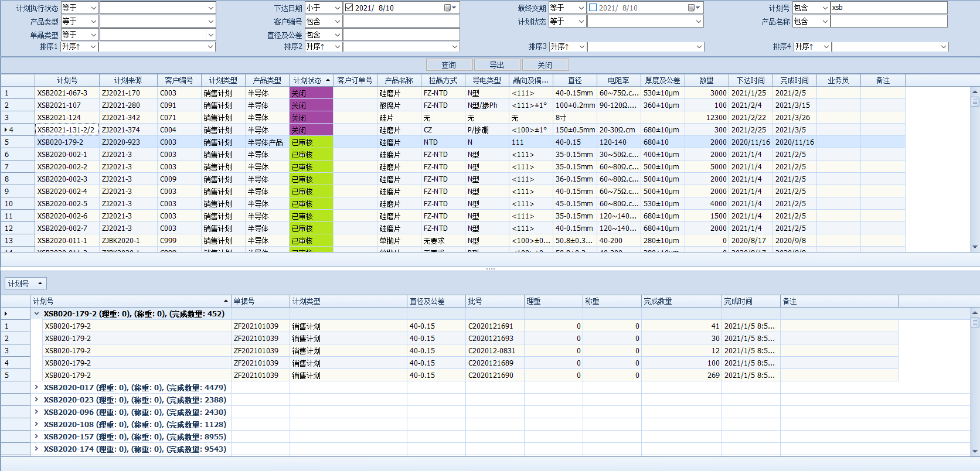The image size is (980, 471).
Task: Select plan cell XSB2021-131-2/2
Action: (x=67, y=129)
